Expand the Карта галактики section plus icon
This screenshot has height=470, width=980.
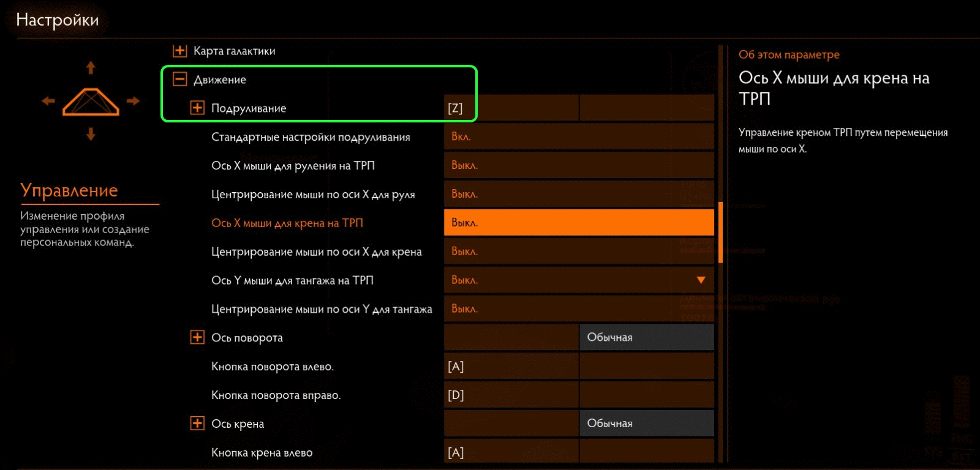pos(179,51)
